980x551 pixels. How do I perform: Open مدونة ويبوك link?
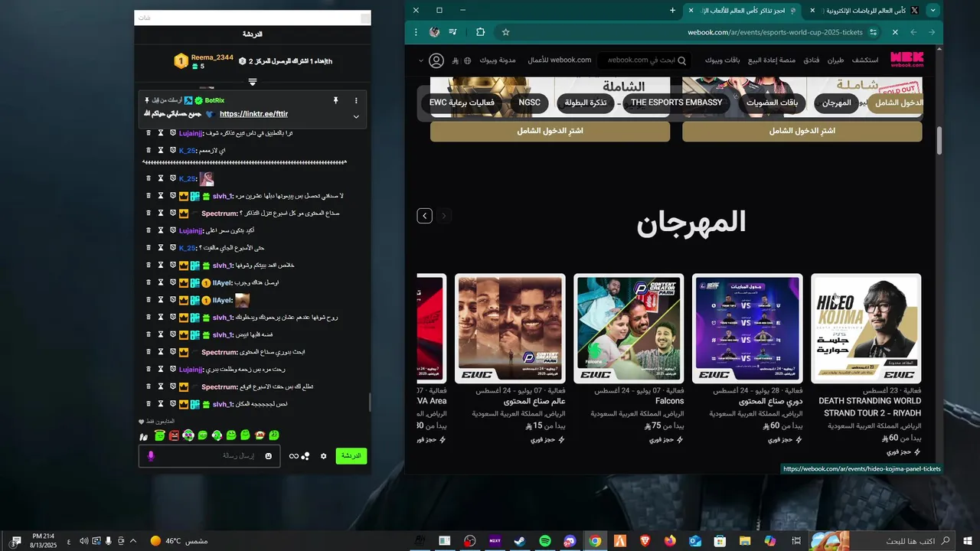coord(498,60)
